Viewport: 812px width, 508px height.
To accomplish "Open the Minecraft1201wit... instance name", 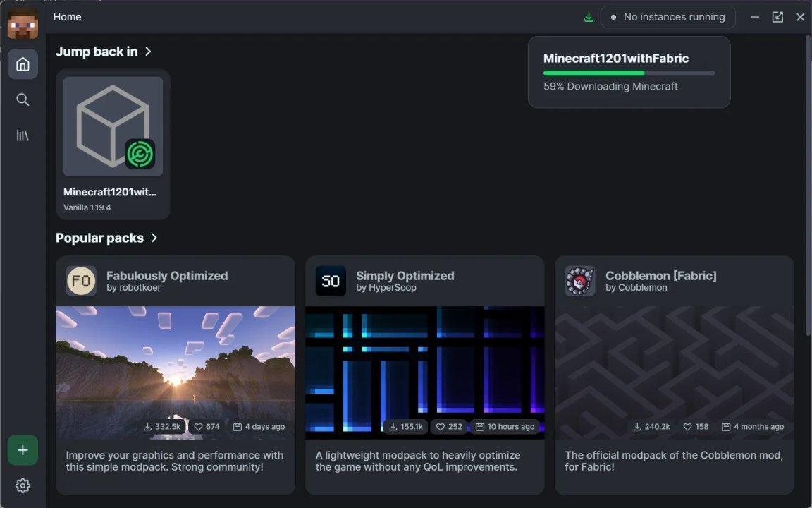I will pyautogui.click(x=110, y=192).
